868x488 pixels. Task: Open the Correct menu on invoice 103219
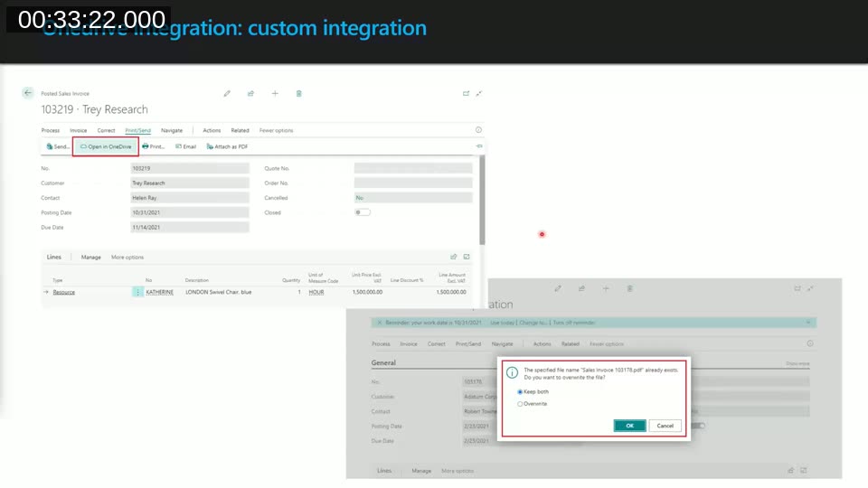pyautogui.click(x=107, y=130)
